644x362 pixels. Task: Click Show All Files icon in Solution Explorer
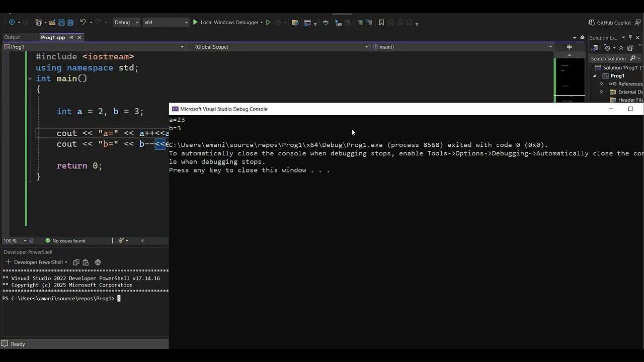630,48
